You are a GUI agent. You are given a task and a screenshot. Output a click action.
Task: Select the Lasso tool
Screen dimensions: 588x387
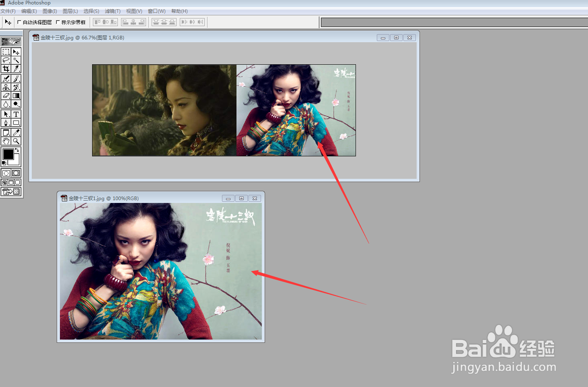pyautogui.click(x=6, y=60)
